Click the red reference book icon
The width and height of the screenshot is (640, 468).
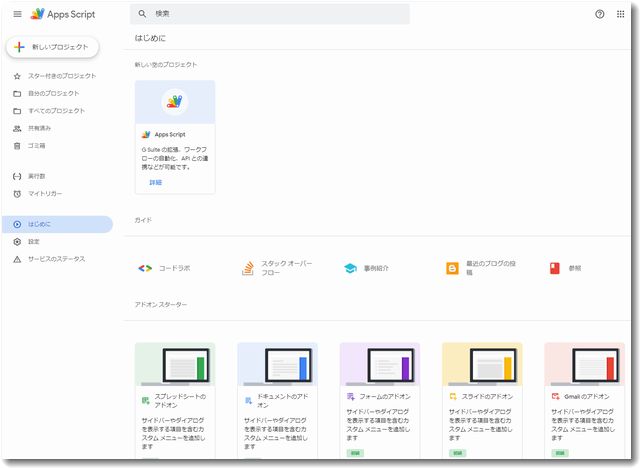tap(555, 268)
